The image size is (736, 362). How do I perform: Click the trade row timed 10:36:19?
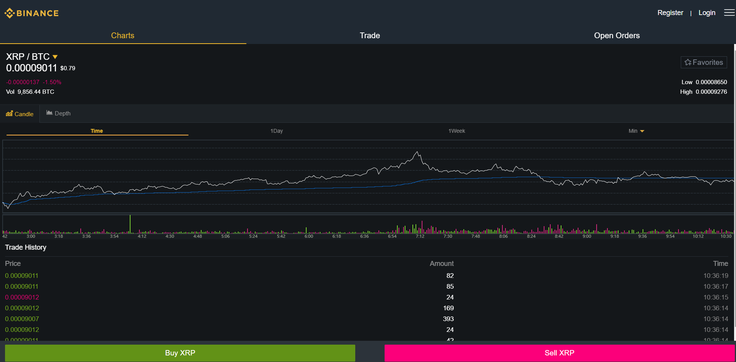pyautogui.click(x=368, y=276)
